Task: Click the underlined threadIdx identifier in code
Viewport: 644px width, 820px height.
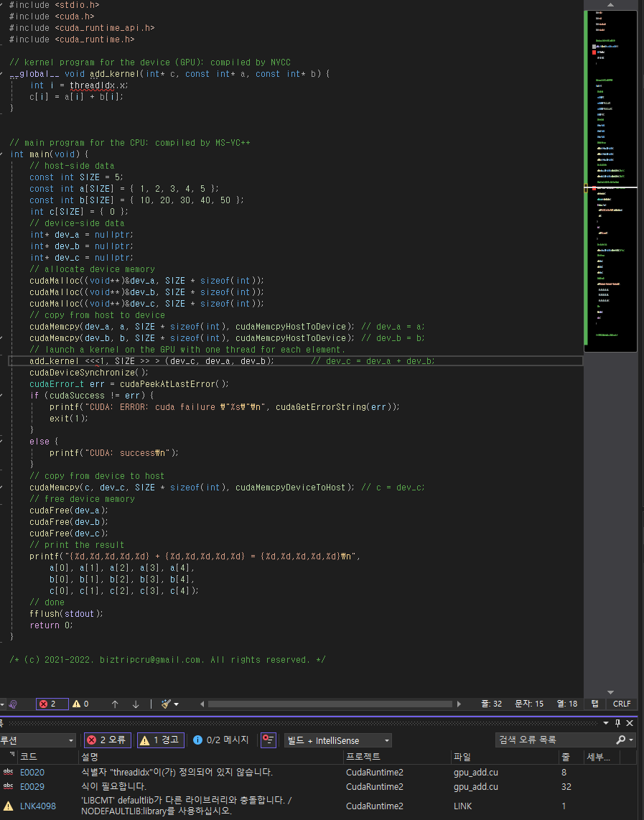Action: 92,85
